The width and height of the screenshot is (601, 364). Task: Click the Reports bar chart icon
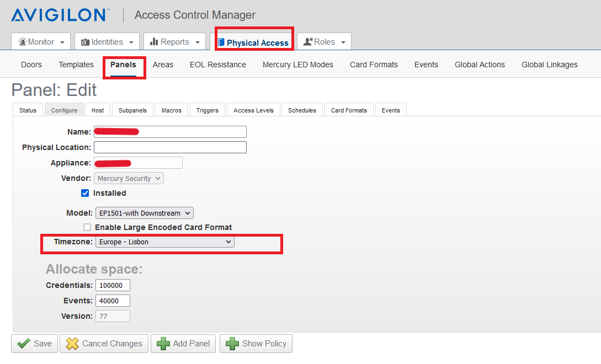pos(154,42)
